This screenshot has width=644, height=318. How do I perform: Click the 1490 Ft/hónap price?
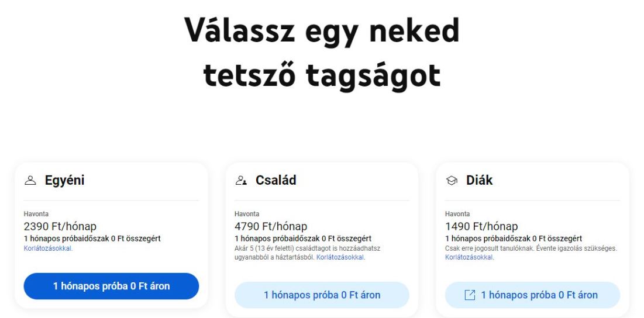pos(481,226)
